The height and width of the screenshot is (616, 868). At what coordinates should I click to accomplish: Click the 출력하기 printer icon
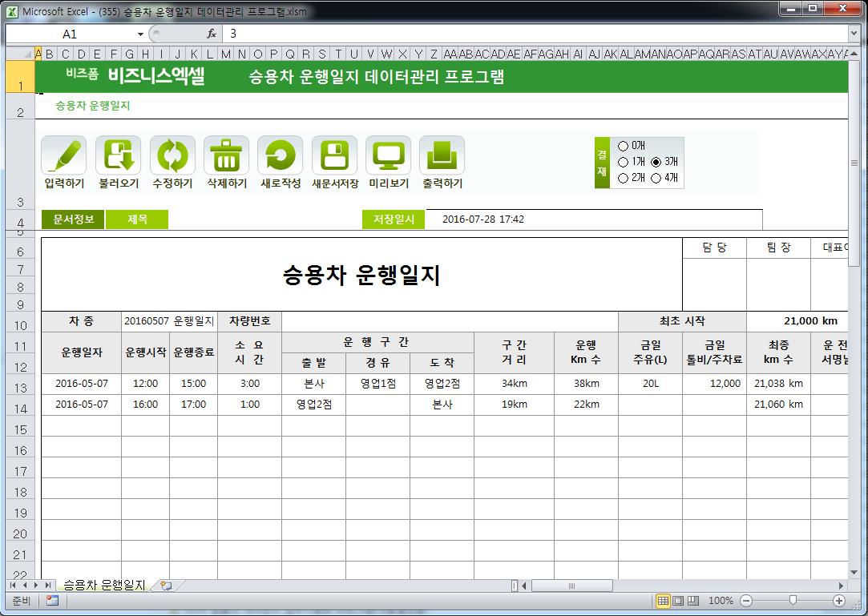(x=442, y=155)
